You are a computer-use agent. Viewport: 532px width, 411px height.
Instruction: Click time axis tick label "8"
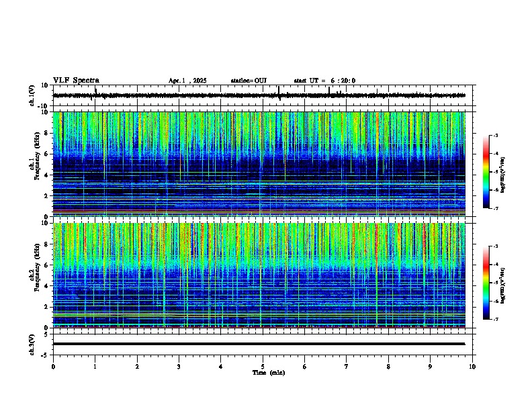[388, 367]
